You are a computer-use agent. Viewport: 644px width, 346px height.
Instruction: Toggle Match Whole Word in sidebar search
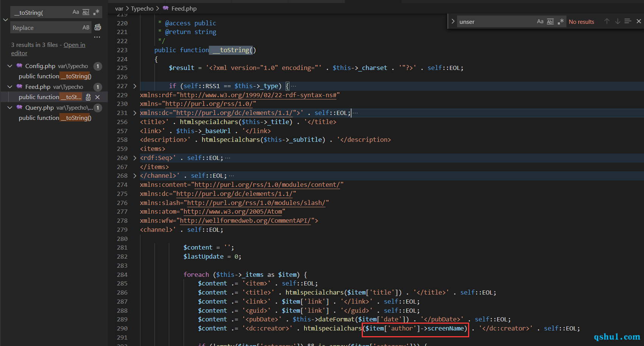pos(86,12)
